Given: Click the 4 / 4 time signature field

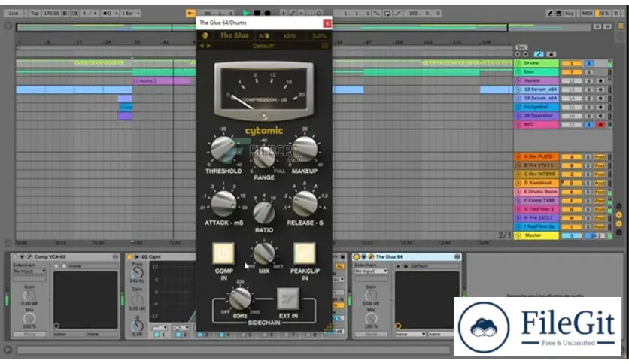Looking at the screenshot, I should pos(90,14).
